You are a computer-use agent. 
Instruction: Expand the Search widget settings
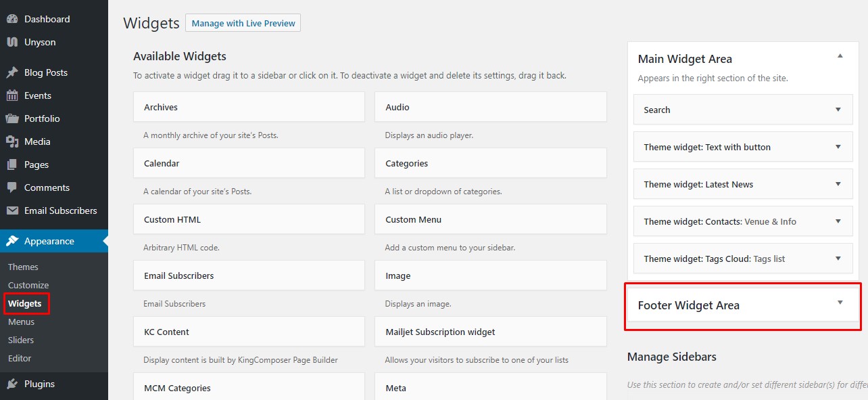click(838, 110)
